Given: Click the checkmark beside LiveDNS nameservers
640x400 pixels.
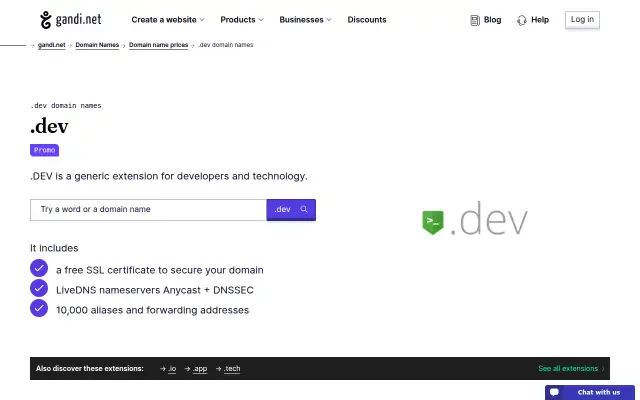Looking at the screenshot, I should (x=39, y=288).
